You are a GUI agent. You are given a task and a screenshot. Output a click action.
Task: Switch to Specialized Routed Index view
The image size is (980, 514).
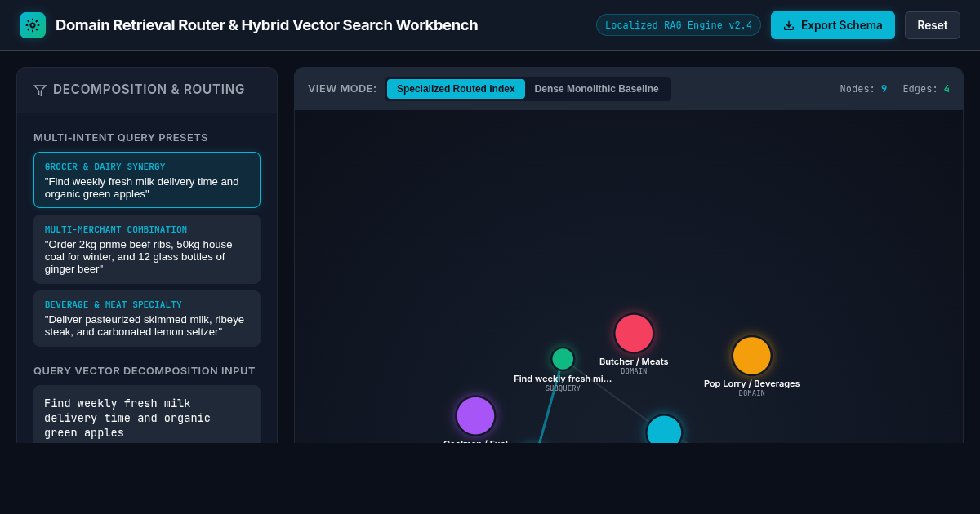(x=456, y=89)
